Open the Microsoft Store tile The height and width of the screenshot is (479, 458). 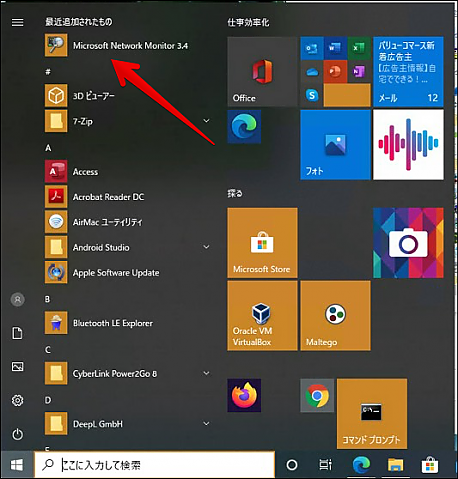click(x=262, y=243)
